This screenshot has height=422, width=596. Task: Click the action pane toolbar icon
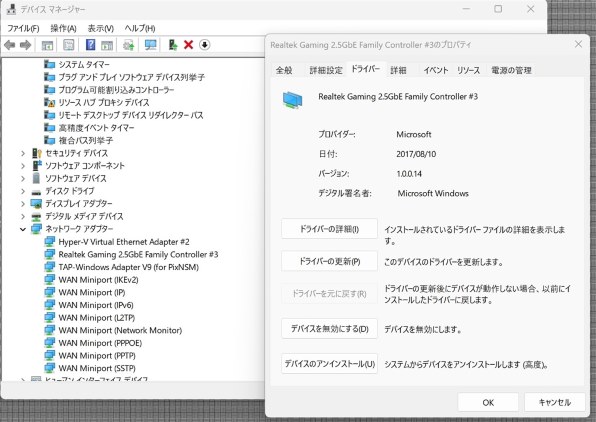tap(107, 45)
